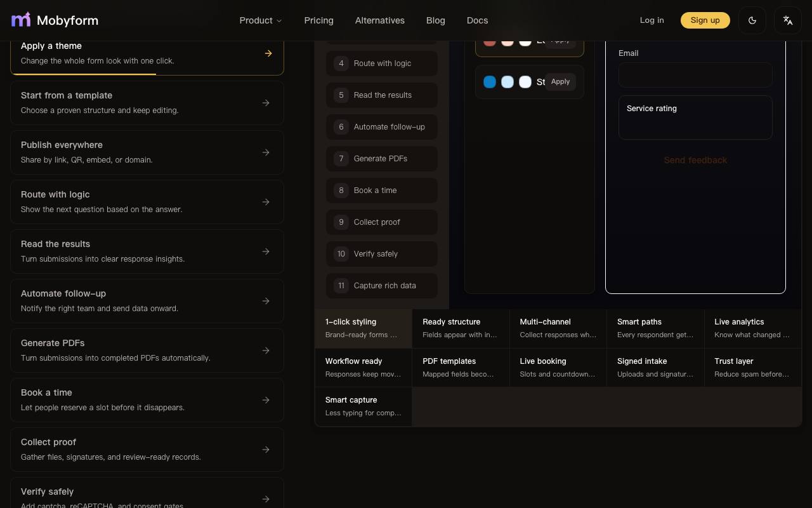Image resolution: width=812 pixels, height=508 pixels.
Task: Select the PDF templates tile
Action: (x=461, y=368)
